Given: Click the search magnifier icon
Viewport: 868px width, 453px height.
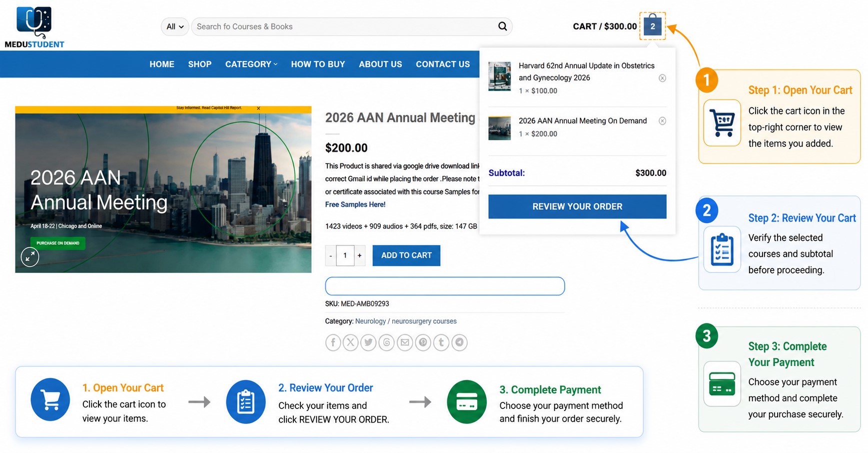Looking at the screenshot, I should click(502, 26).
